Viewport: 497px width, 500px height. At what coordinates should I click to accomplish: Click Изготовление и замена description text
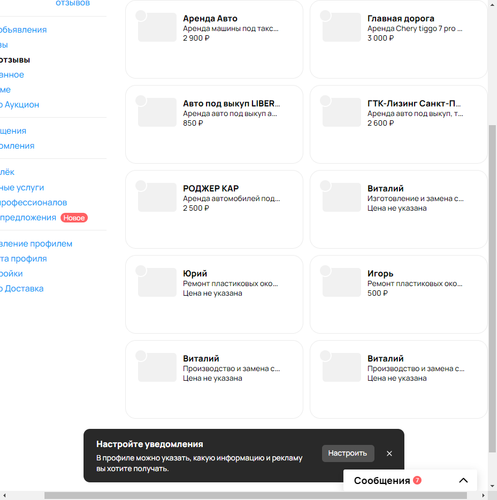click(415, 198)
